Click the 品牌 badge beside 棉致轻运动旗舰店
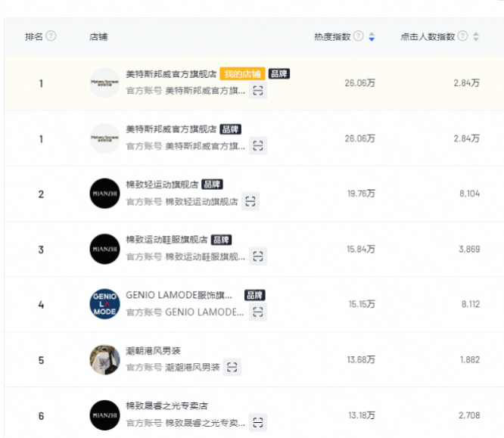 click(x=213, y=185)
